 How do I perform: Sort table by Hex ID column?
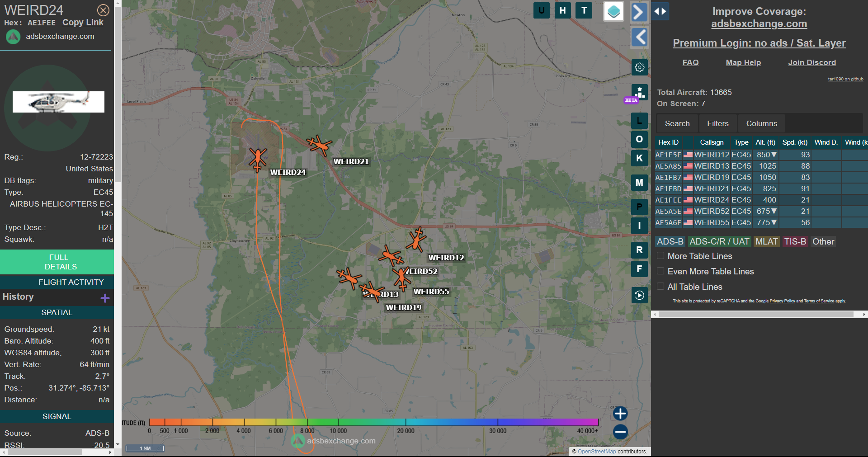pyautogui.click(x=668, y=142)
